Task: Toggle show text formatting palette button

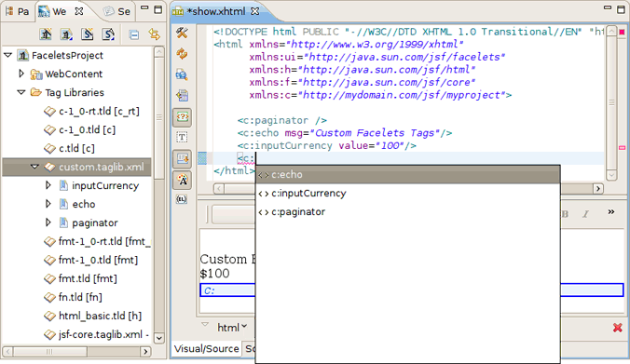Action: tap(182, 180)
